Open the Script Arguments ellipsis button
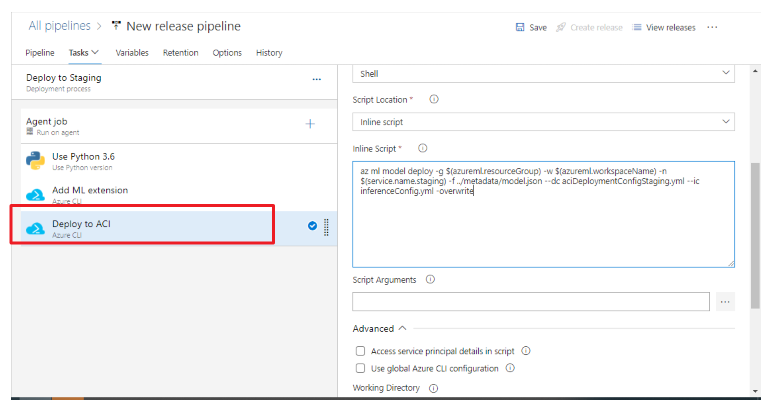Viewport: 763px width, 403px height. click(x=725, y=302)
